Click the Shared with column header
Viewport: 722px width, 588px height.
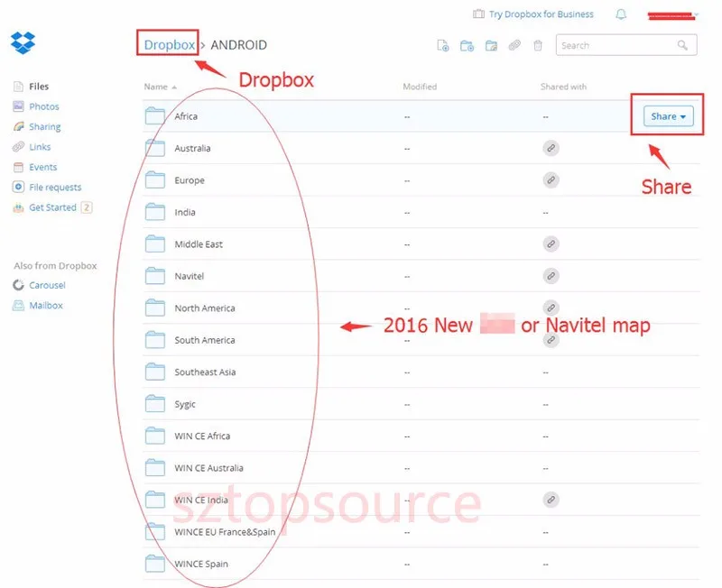(x=563, y=87)
